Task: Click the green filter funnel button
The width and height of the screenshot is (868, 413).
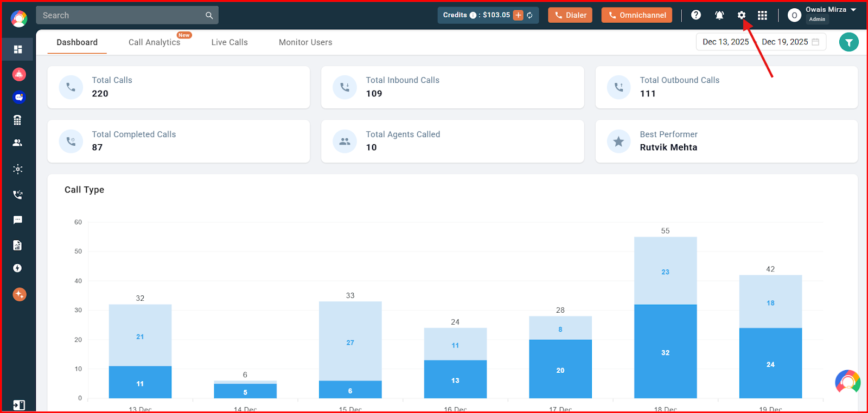Action: coord(849,42)
